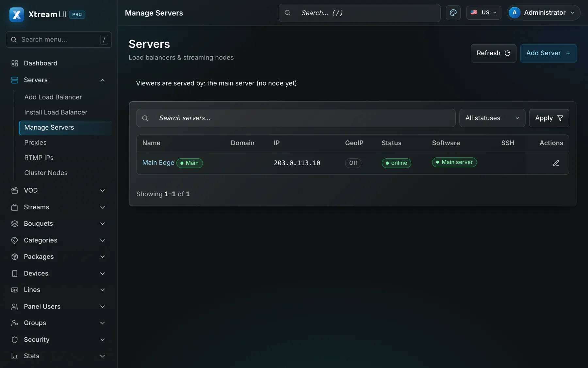The width and height of the screenshot is (588, 368).
Task: Click the Refresh button
Action: click(x=493, y=53)
